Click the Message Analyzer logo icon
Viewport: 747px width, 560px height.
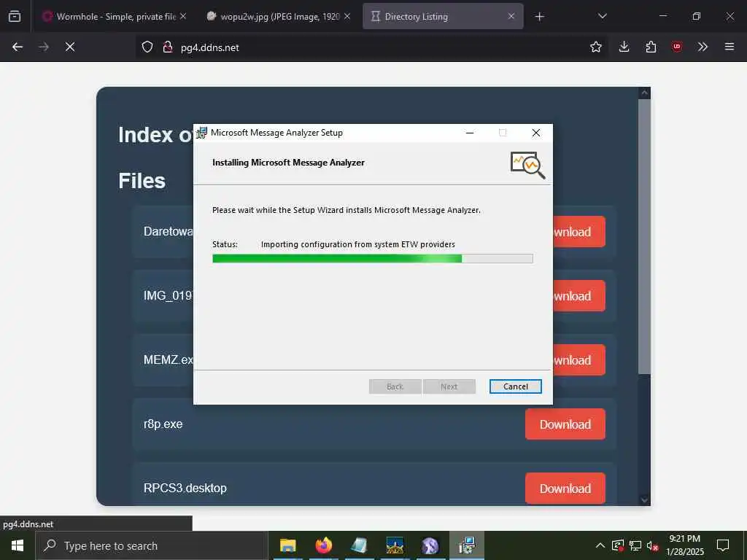click(527, 165)
